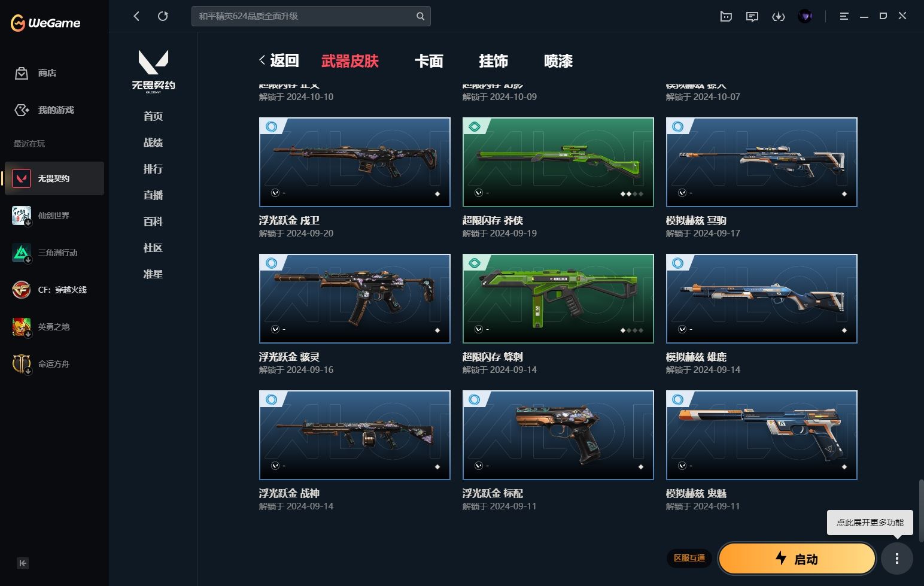Switch to 卡面 player cards tab
The height and width of the screenshot is (586, 924).
pyautogui.click(x=429, y=61)
